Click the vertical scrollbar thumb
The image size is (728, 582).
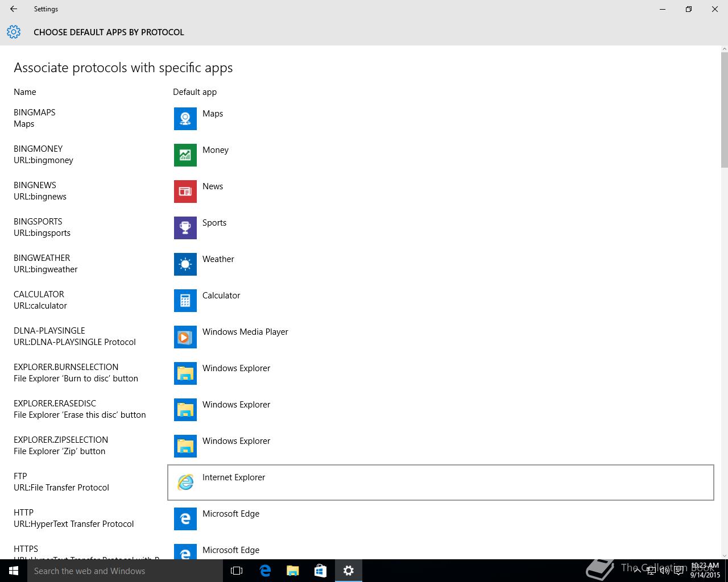coord(724,109)
